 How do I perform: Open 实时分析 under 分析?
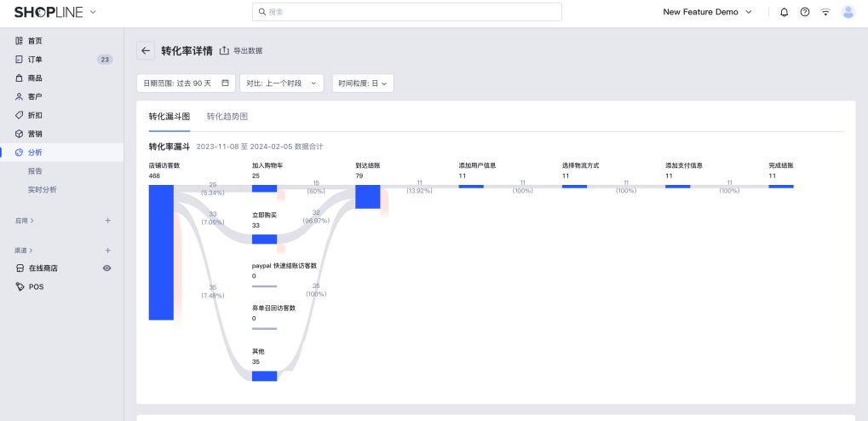pos(42,189)
